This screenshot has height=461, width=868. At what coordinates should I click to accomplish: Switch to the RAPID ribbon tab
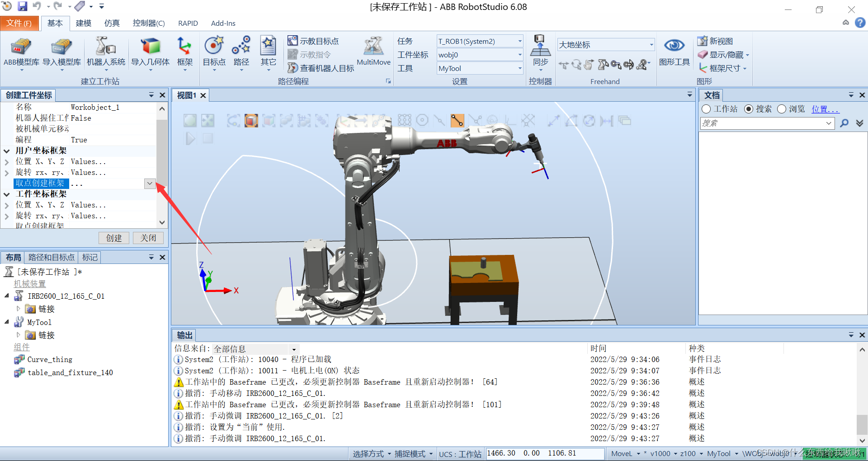(x=188, y=23)
